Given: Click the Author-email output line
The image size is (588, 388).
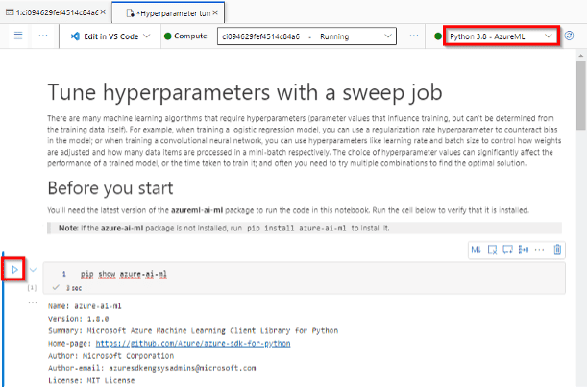Looking at the screenshot, I should (x=152, y=368).
